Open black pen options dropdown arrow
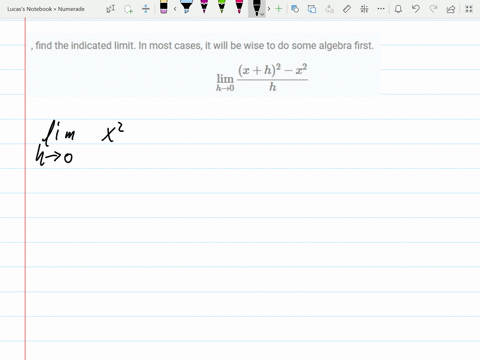This screenshot has width=480, height=360. (262, 14)
